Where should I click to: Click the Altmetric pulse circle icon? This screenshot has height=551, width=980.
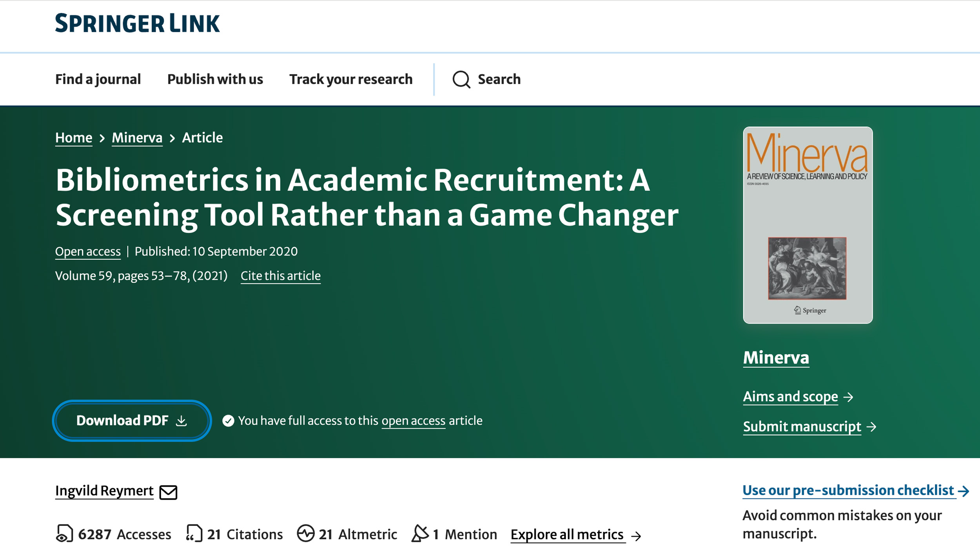tap(306, 533)
